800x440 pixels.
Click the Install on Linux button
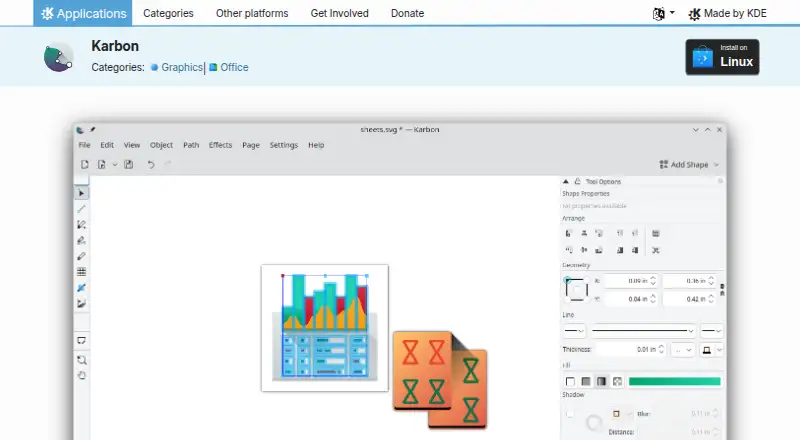(x=722, y=57)
